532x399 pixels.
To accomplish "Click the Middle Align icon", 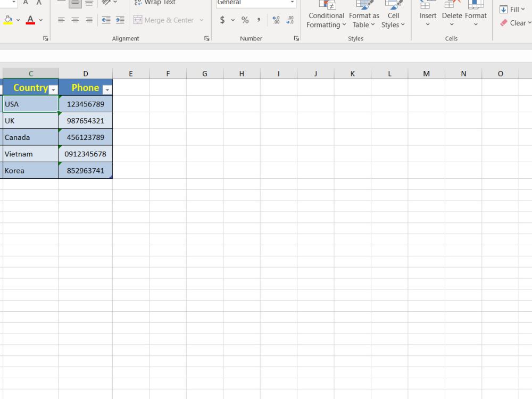I will [75, 3].
